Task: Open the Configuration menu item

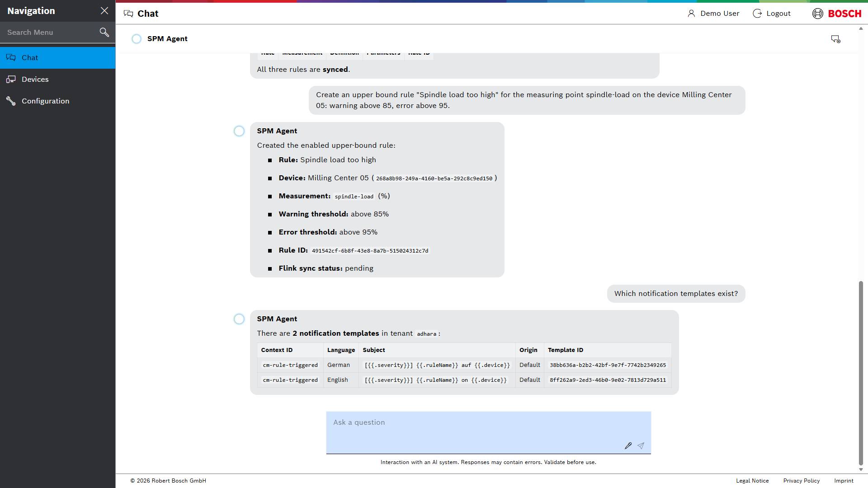Action: (x=58, y=101)
